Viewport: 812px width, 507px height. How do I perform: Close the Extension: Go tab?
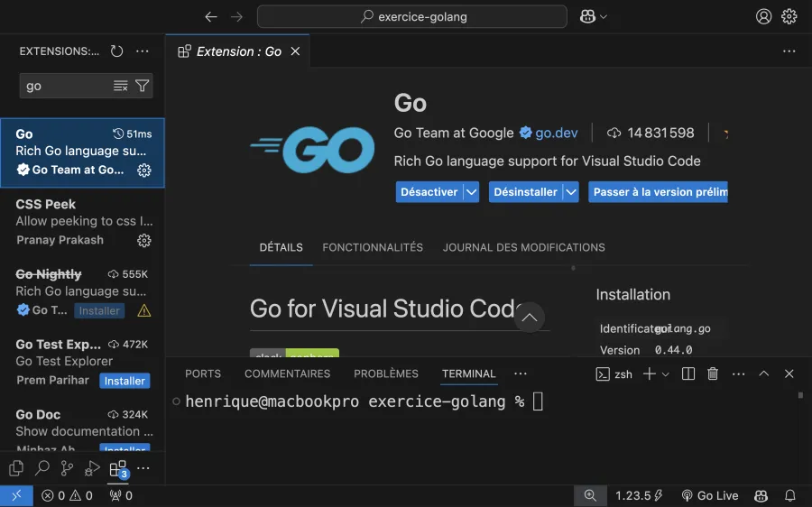pos(295,51)
